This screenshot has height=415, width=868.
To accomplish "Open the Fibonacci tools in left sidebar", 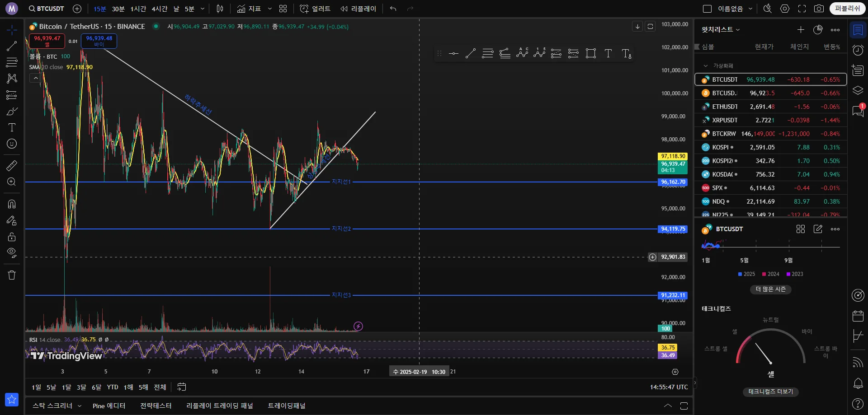I will (x=12, y=62).
